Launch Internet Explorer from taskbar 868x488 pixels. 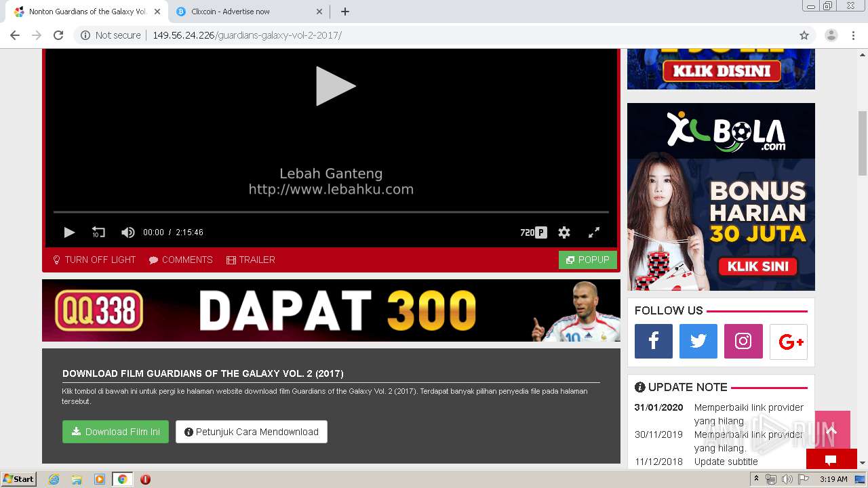pyautogui.click(x=54, y=479)
